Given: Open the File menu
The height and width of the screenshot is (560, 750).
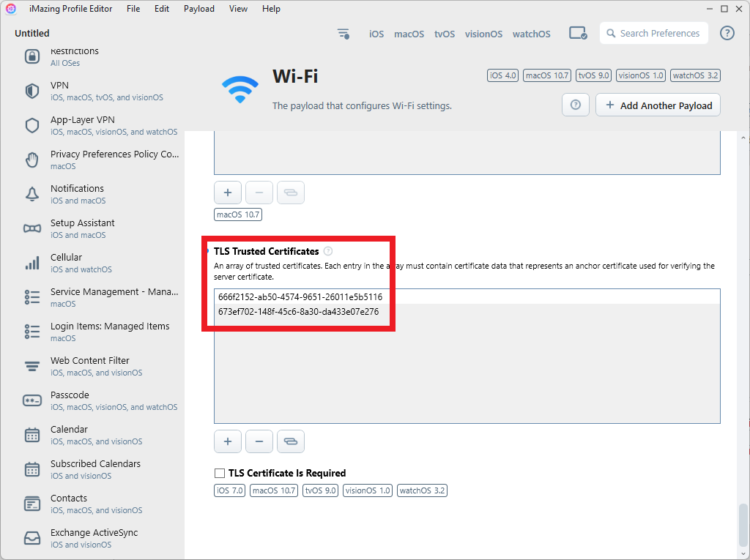Looking at the screenshot, I should click(x=133, y=9).
